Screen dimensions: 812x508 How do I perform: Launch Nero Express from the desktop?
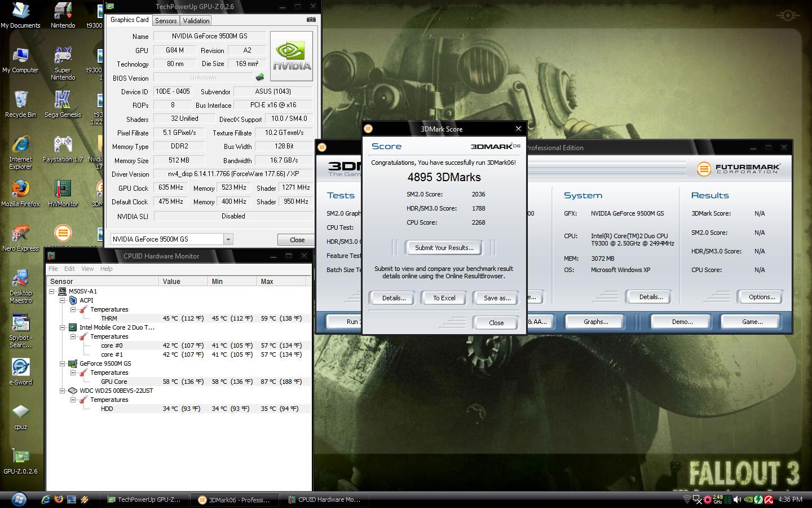20,238
